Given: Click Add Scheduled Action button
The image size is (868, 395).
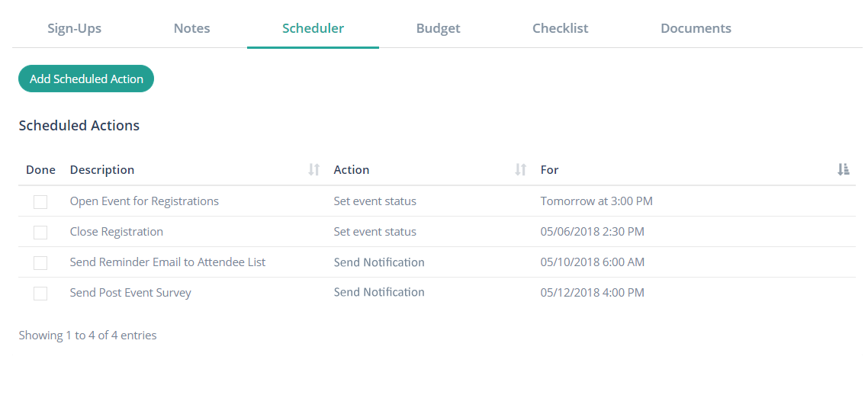Looking at the screenshot, I should pyautogui.click(x=86, y=79).
